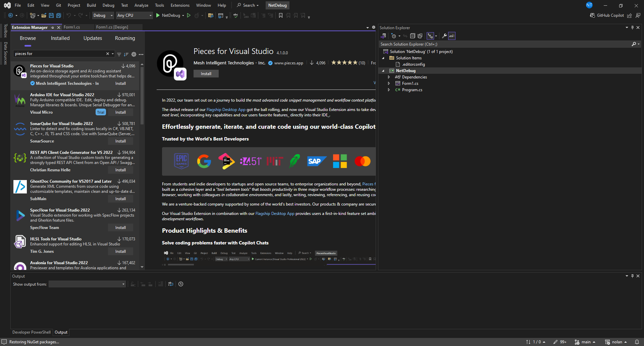Open the www.pieces.app link

288,63
